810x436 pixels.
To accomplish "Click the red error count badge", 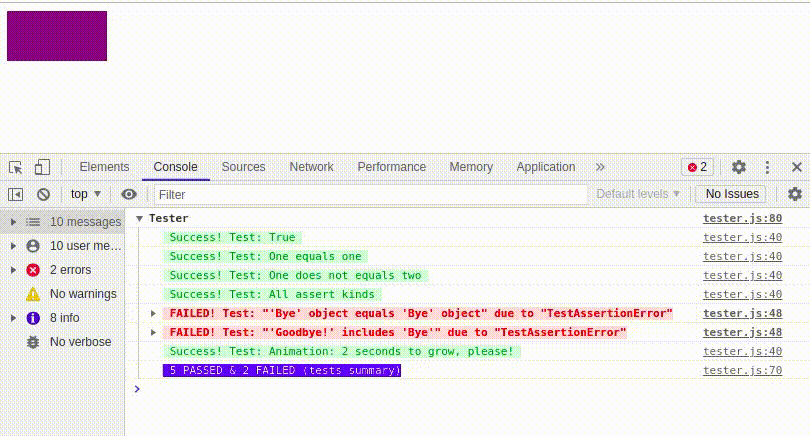I will click(697, 167).
